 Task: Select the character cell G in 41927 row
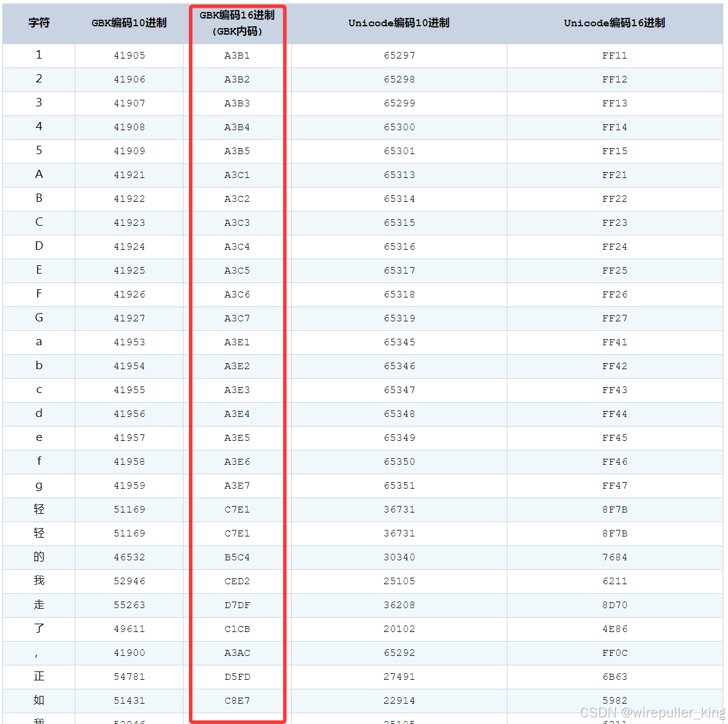click(x=39, y=318)
